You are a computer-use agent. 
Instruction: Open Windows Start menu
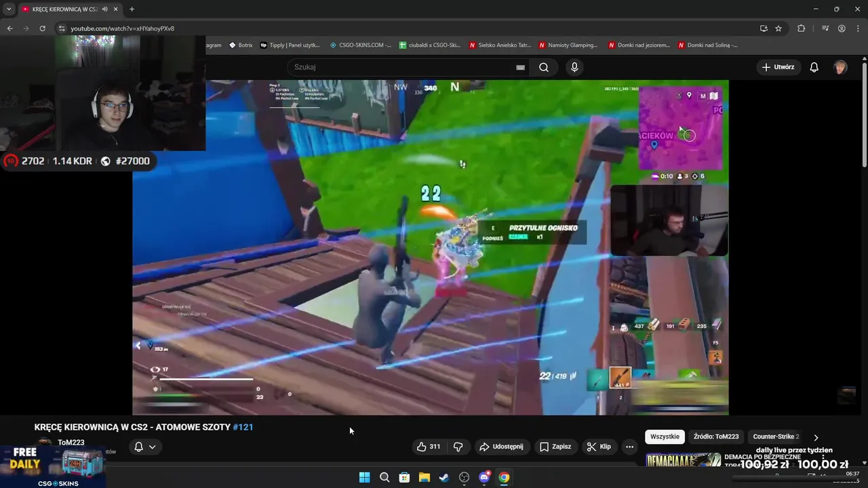pos(364,477)
